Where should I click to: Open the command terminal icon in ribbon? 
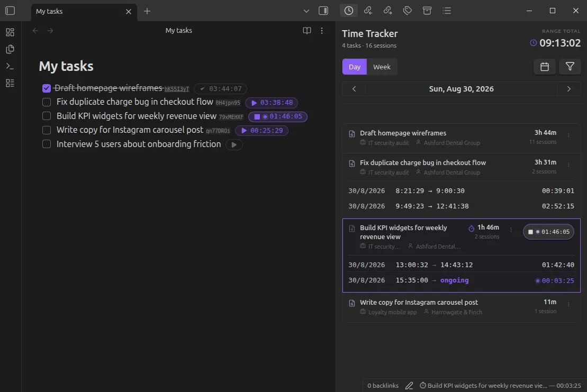coord(10,66)
